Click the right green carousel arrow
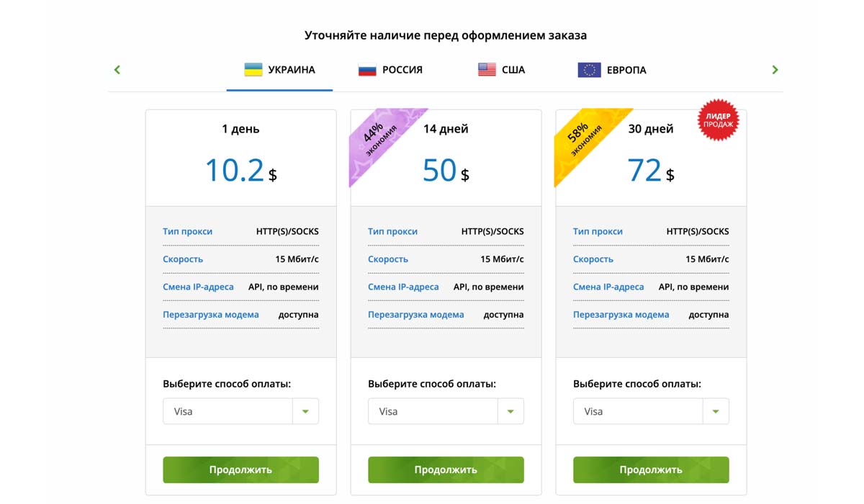The height and width of the screenshot is (504, 864). (x=775, y=70)
